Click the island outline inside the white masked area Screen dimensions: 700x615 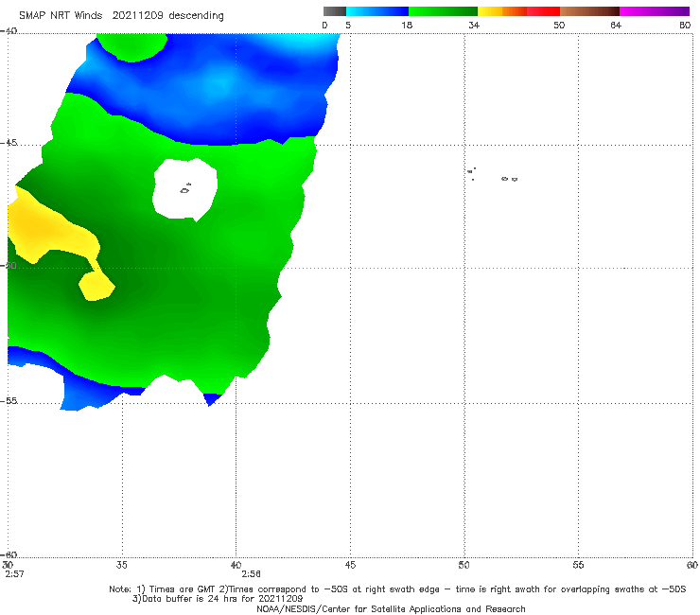pyautogui.click(x=185, y=189)
